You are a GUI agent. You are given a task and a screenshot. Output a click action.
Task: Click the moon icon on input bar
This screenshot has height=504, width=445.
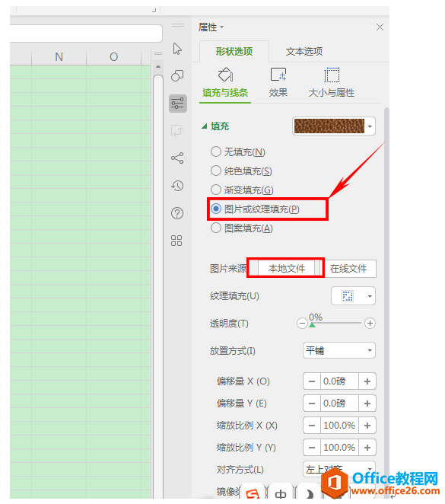pos(309,494)
